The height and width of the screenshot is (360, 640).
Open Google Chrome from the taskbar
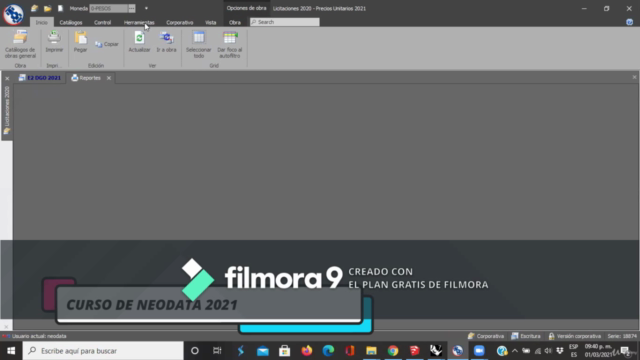coord(393,351)
